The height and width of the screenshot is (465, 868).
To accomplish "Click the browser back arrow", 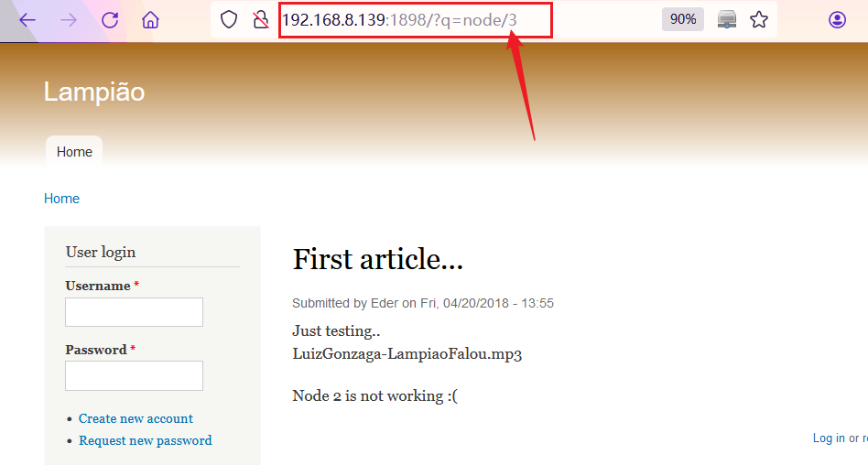I will point(27,20).
